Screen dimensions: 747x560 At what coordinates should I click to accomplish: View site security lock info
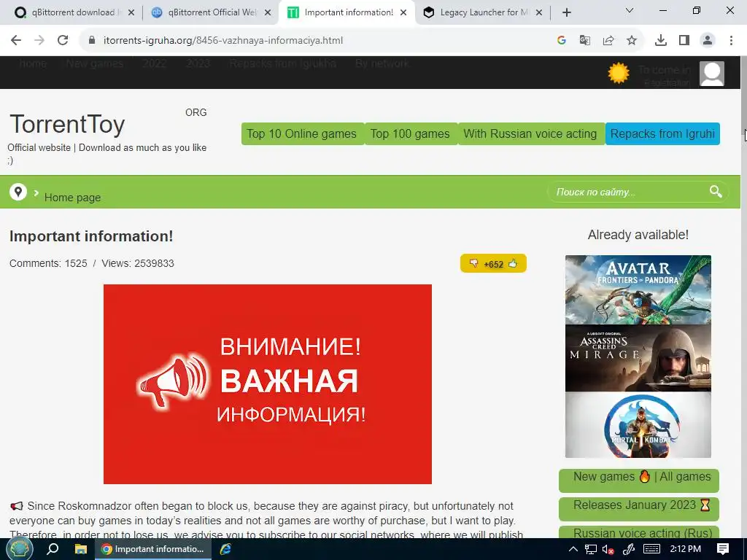(x=92, y=41)
